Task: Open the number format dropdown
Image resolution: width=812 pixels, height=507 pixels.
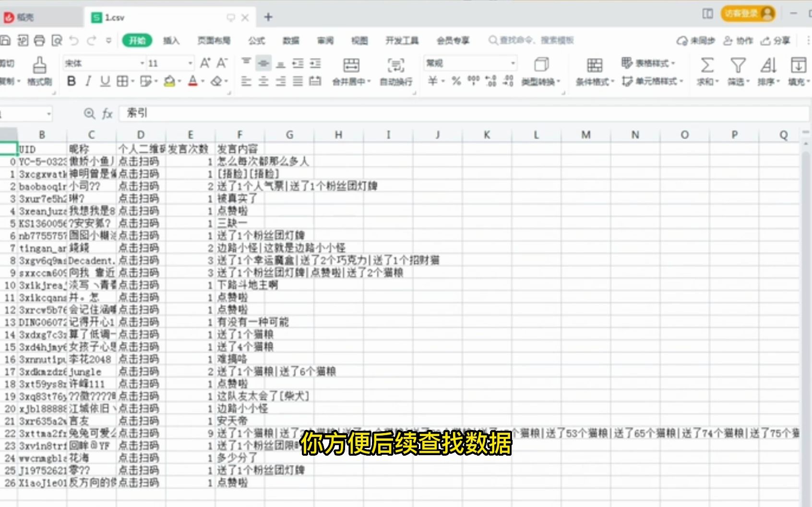Action: click(x=513, y=63)
